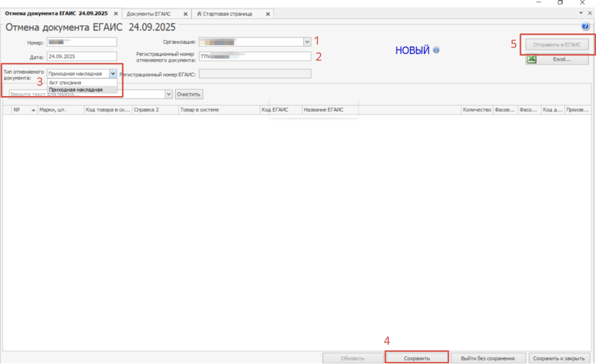Open the help question mark icon

[x=585, y=26]
